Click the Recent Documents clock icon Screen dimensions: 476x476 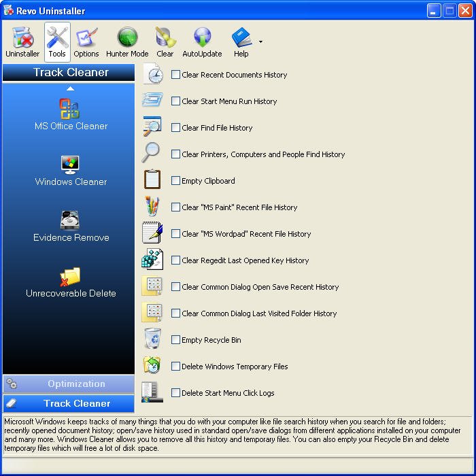coord(153,73)
